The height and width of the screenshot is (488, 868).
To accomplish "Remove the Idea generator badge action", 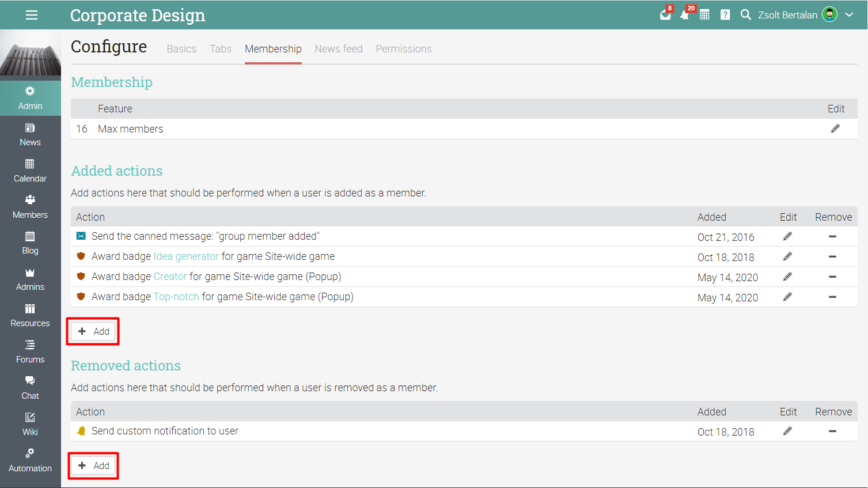I will [x=832, y=256].
